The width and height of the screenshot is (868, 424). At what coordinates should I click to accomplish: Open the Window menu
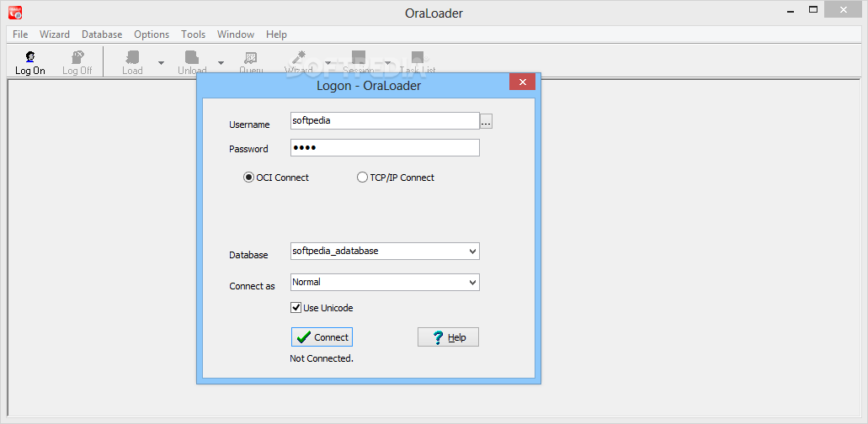tap(236, 34)
